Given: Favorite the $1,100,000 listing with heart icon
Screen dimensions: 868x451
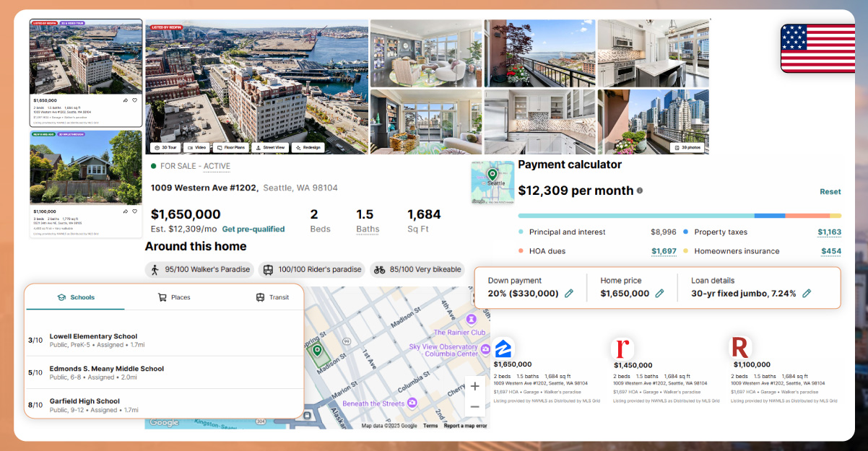Looking at the screenshot, I should pyautogui.click(x=134, y=211).
